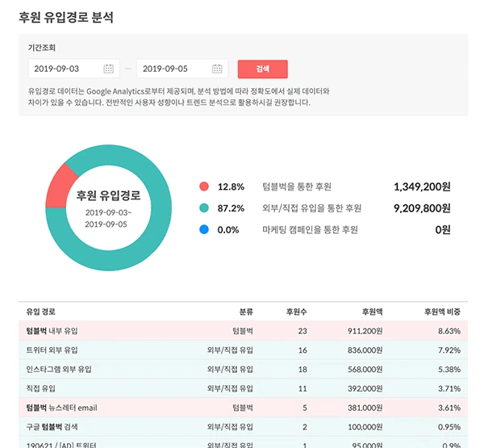Click legend label 마케팅 캠페인을 통한 후원
484x448 pixels.
(x=310, y=230)
